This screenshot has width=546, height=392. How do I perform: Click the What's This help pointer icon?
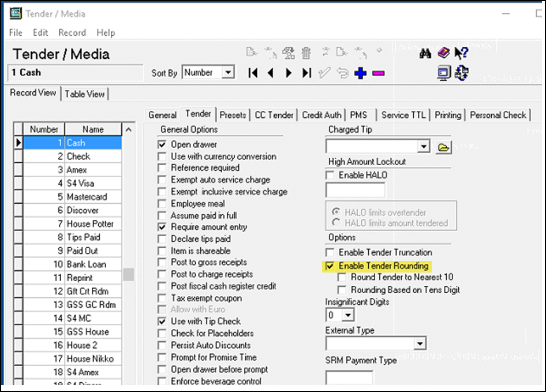tap(461, 53)
